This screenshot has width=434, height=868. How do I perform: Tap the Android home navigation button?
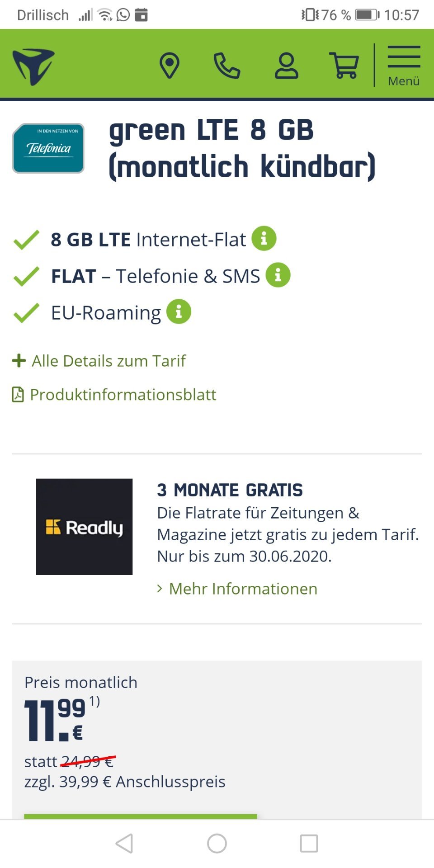coord(217,844)
